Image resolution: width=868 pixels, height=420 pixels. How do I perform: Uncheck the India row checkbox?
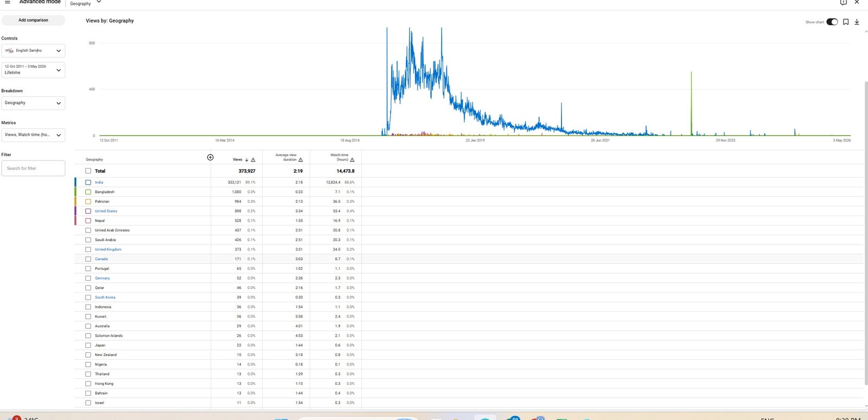click(x=88, y=183)
